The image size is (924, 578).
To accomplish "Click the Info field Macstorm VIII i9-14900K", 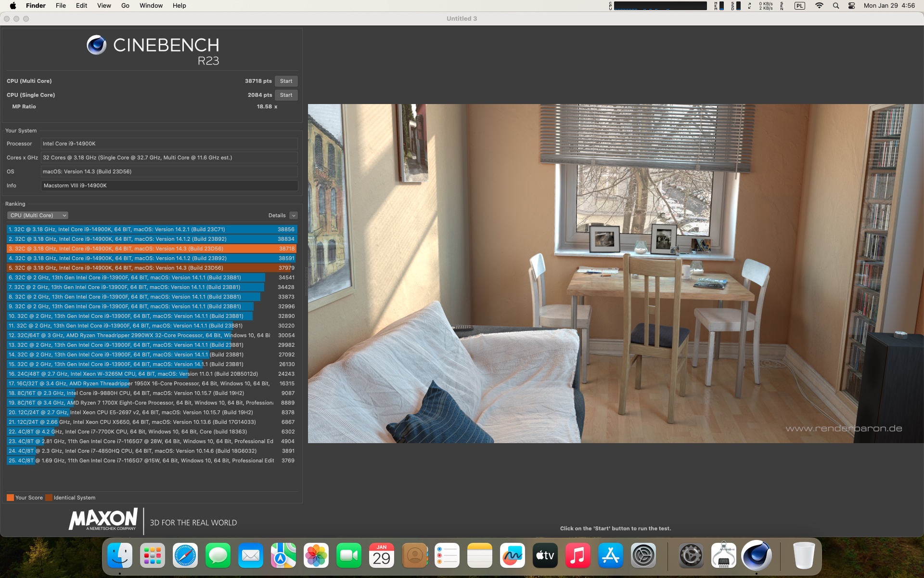I will [169, 185].
